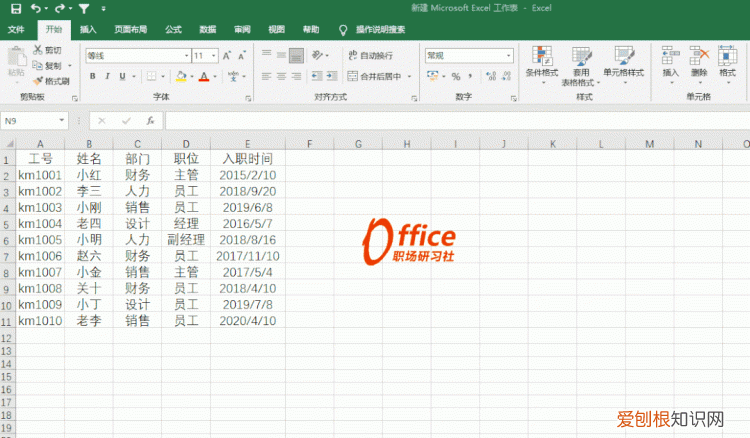Copy selection with 复制
The height and width of the screenshot is (438, 750).
47,66
